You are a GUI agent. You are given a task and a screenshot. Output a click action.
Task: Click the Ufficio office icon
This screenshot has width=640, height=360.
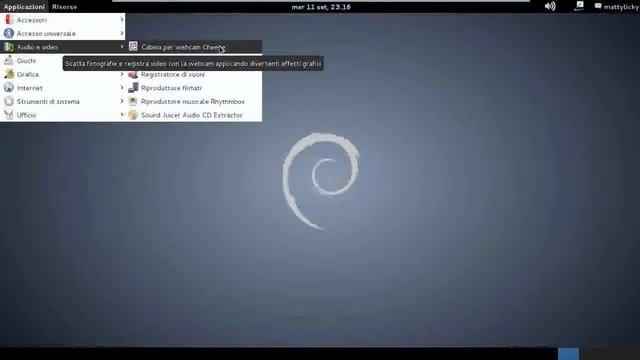9,115
